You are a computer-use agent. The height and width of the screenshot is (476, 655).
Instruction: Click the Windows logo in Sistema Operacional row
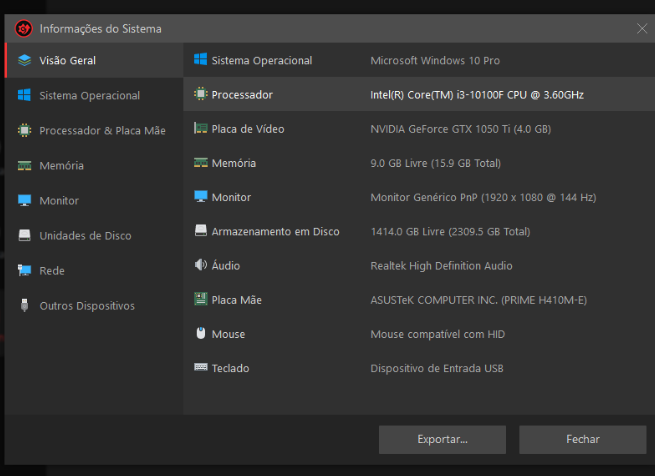201,59
